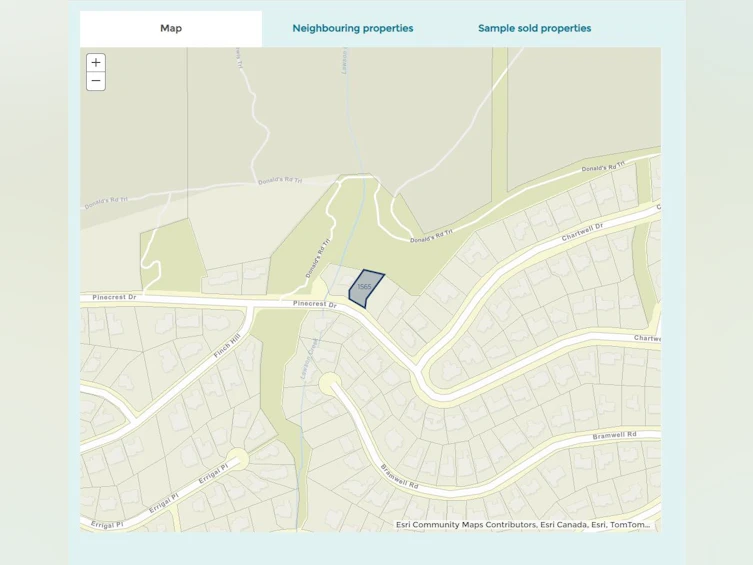Switch to the Map tab
Image resolution: width=753 pixels, height=565 pixels.
coord(171,28)
